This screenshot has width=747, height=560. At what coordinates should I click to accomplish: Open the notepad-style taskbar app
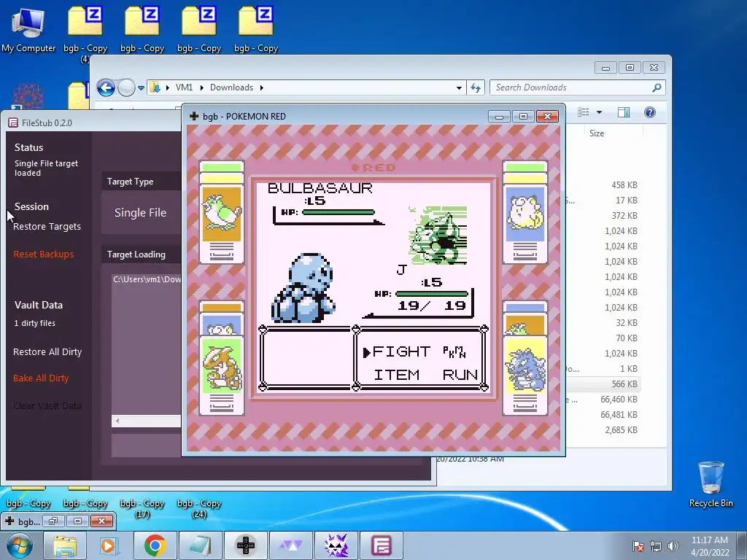click(200, 545)
